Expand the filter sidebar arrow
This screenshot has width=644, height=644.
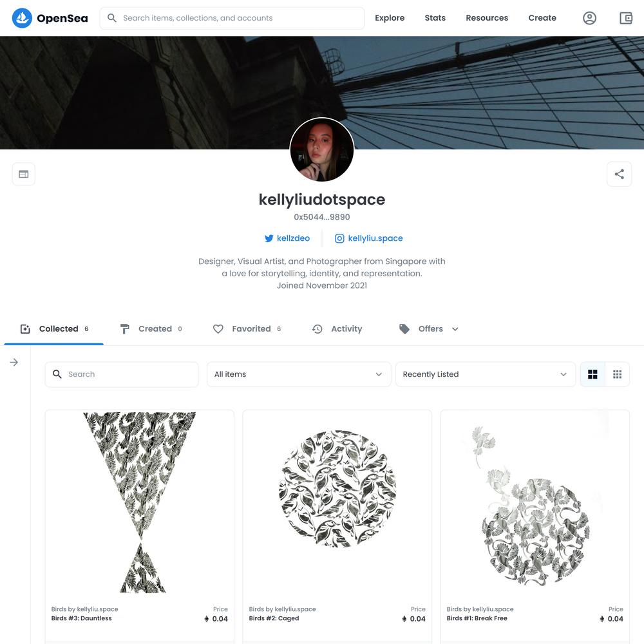tap(14, 362)
